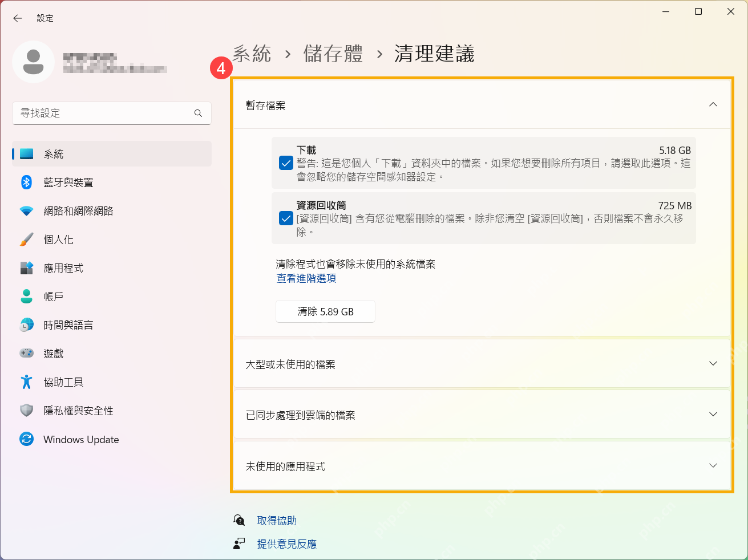Click the Bluetooth icon for 藍牙與裝置
This screenshot has height=560, width=748.
26,182
